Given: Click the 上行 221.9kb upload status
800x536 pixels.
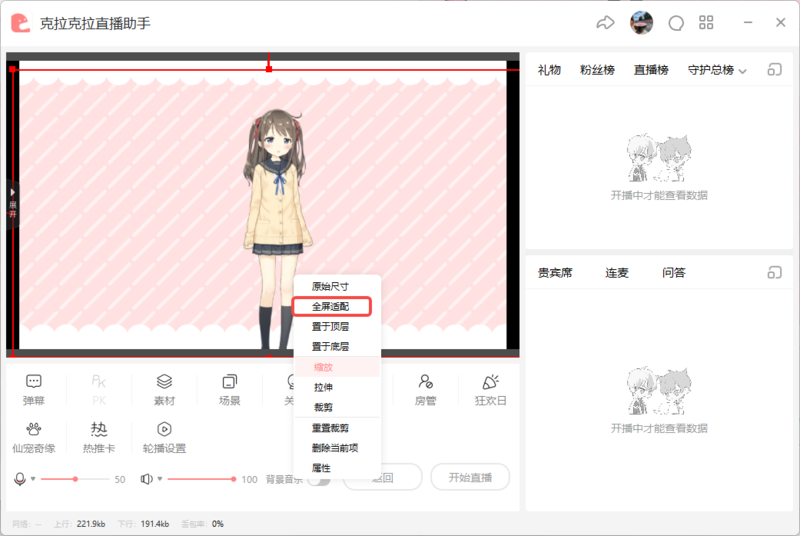Looking at the screenshot, I should coord(80,524).
